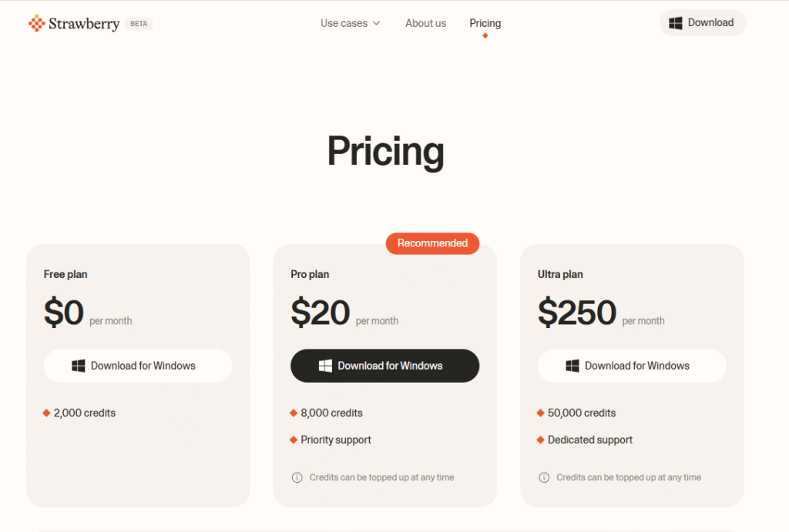Click the BETA label beside Strawberry
The image size is (789, 532).
pyautogui.click(x=139, y=24)
